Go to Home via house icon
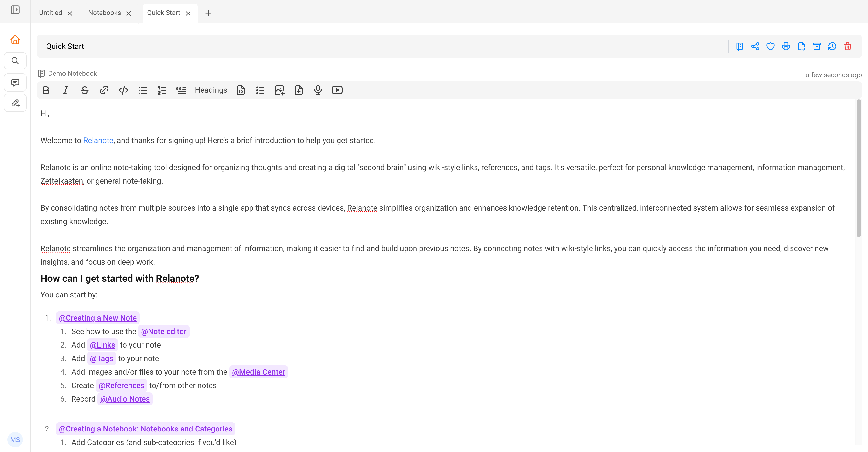 pos(15,40)
